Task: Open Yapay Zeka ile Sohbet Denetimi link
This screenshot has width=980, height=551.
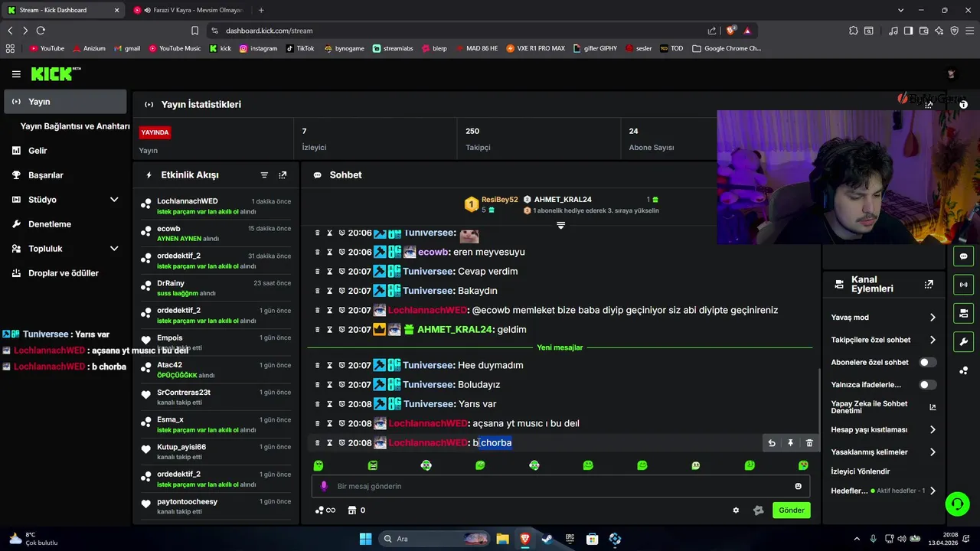Action: (884, 407)
